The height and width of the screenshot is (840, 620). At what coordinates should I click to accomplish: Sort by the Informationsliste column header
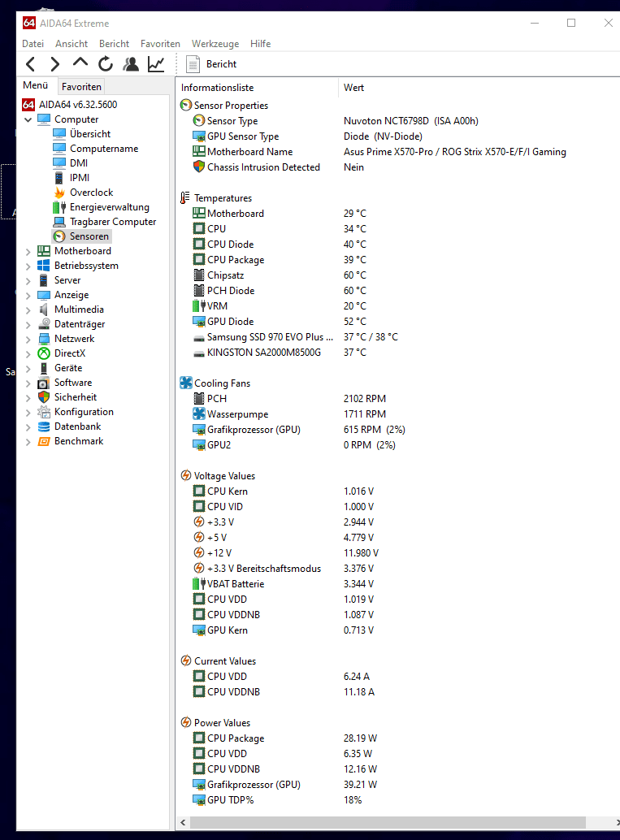(258, 87)
